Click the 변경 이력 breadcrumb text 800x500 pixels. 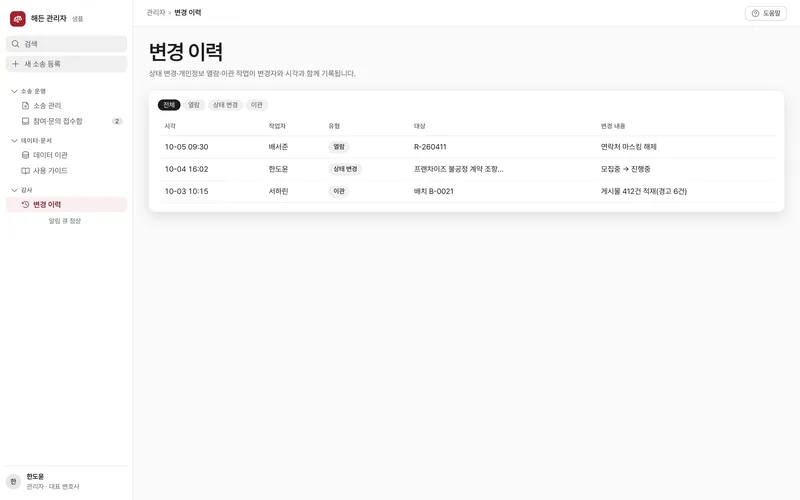tap(188, 13)
